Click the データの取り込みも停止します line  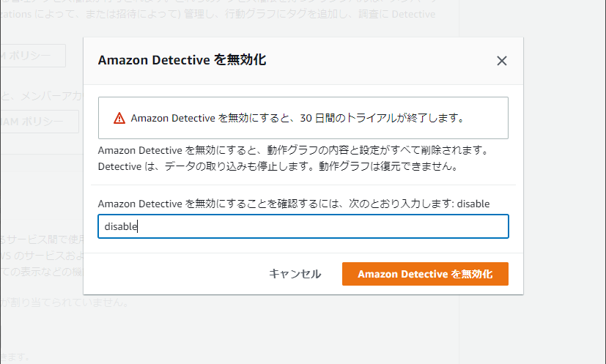[x=278, y=166]
